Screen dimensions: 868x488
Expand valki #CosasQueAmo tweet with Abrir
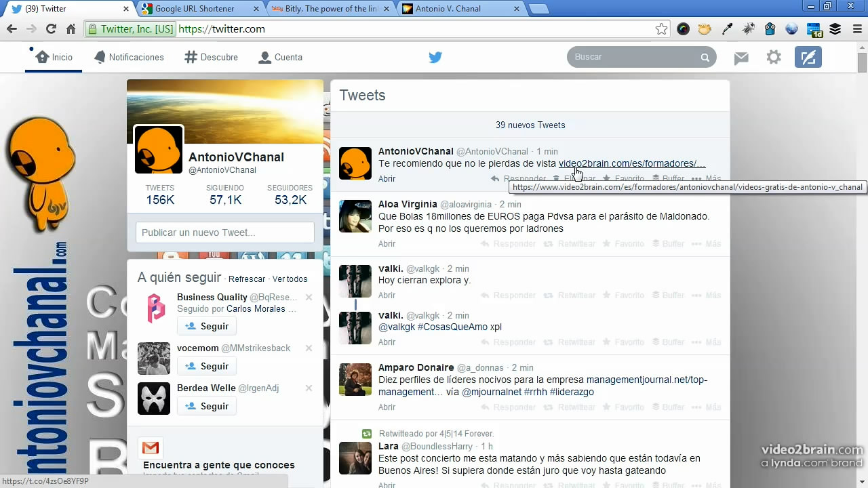(387, 342)
